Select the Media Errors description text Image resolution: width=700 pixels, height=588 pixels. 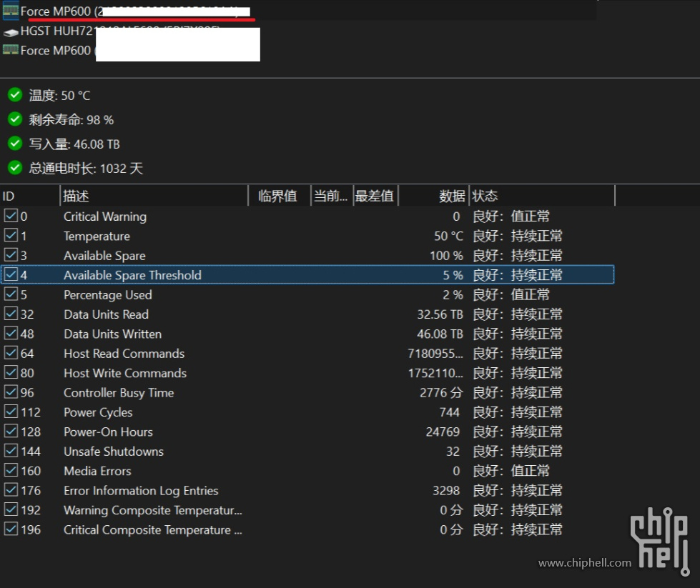click(97, 471)
